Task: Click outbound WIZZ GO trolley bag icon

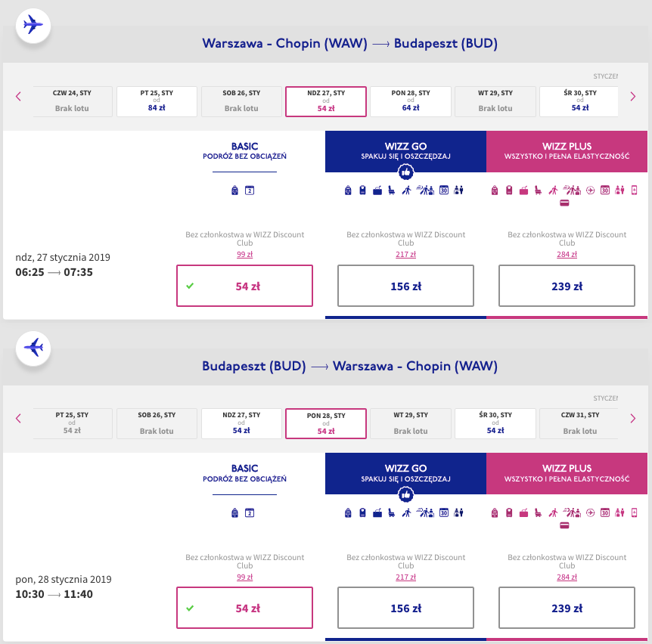Action: pos(362,190)
